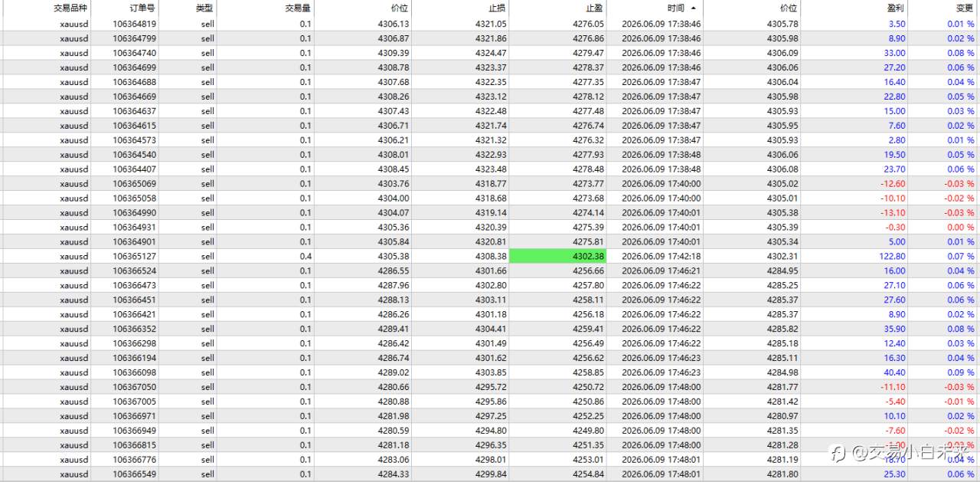Select order number 106367005
The width and height of the screenshot is (980, 482).
134,402
